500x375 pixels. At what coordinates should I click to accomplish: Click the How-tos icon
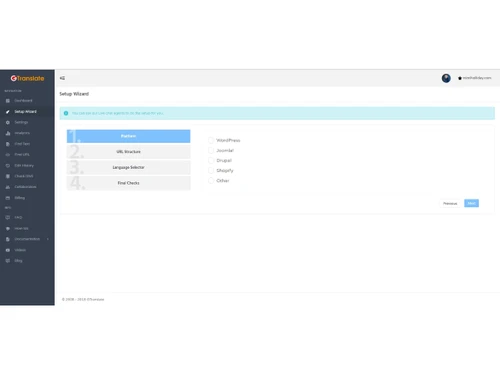click(8, 229)
